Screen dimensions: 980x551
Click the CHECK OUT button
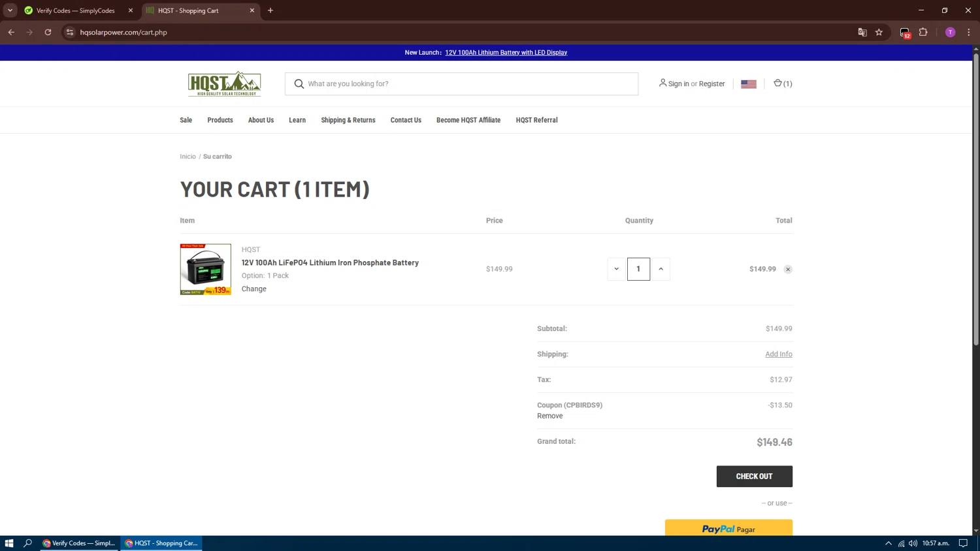pos(755,477)
